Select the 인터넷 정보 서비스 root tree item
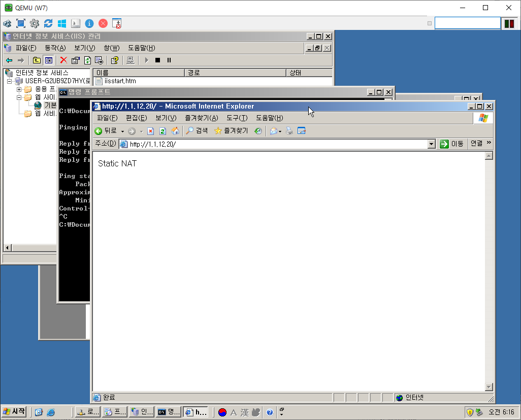Image resolution: width=521 pixels, height=420 pixels. [x=42, y=73]
